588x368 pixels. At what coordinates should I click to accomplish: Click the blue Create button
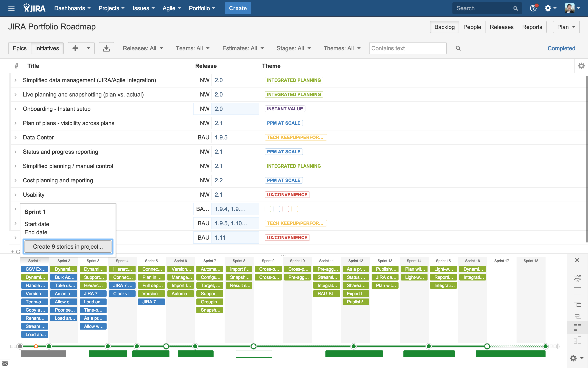coord(238,8)
